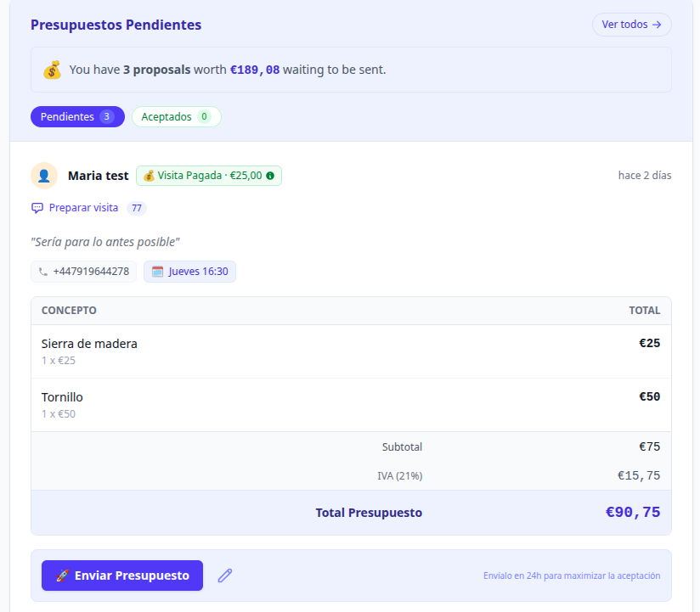Open the Ver todos link
Screen dimensions: 700x612
(x=631, y=25)
